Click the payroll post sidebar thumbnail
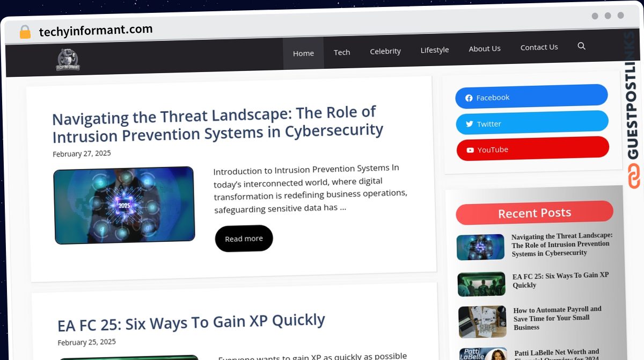The image size is (644, 360). [482, 321]
